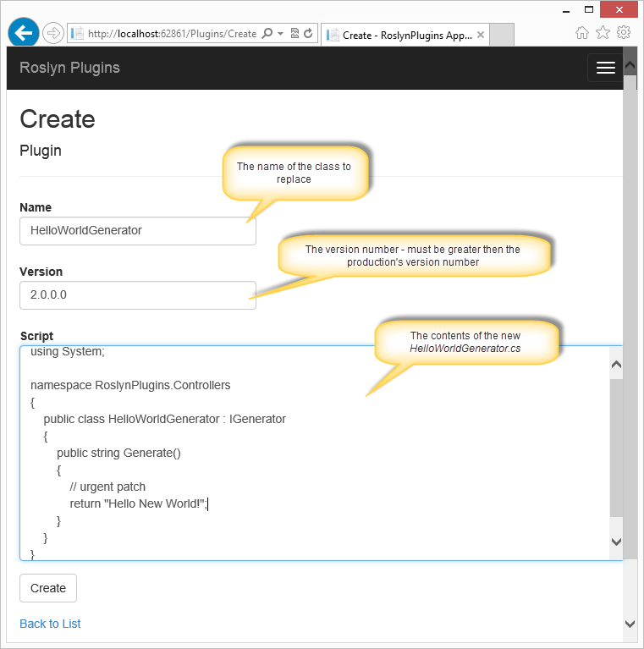This screenshot has width=644, height=649.
Task: Toggle the hamburger navigation menu
Action: coord(606,68)
